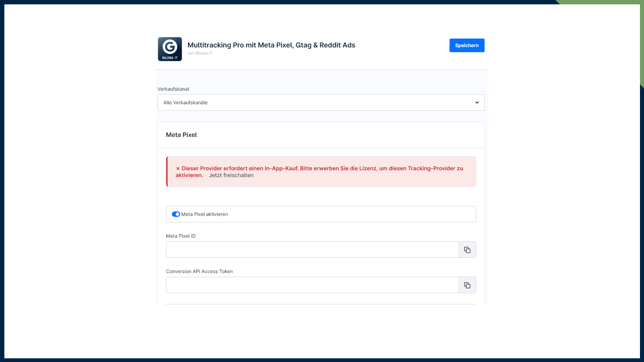Copy the Conversion API Access Token
The width and height of the screenshot is (644, 362).
[467, 285]
